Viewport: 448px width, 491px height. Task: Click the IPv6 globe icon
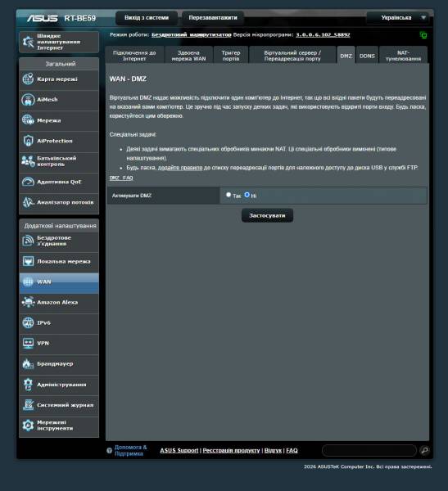(28, 323)
